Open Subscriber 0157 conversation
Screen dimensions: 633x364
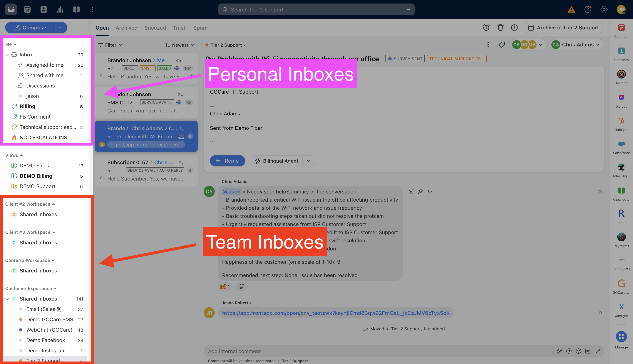(146, 170)
